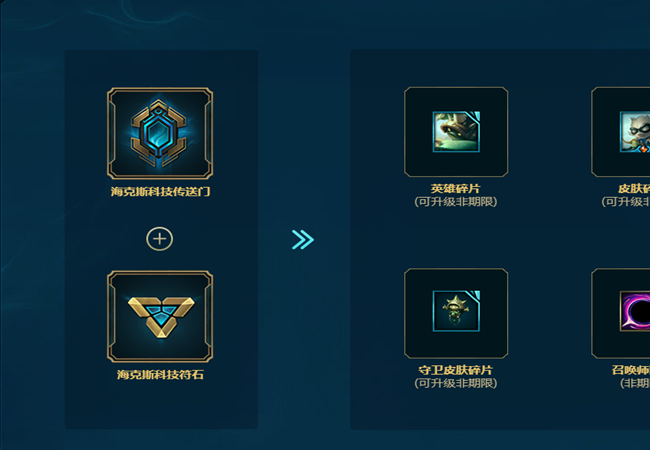
Task: Click the partially visible 召唤师 label
Action: point(631,370)
